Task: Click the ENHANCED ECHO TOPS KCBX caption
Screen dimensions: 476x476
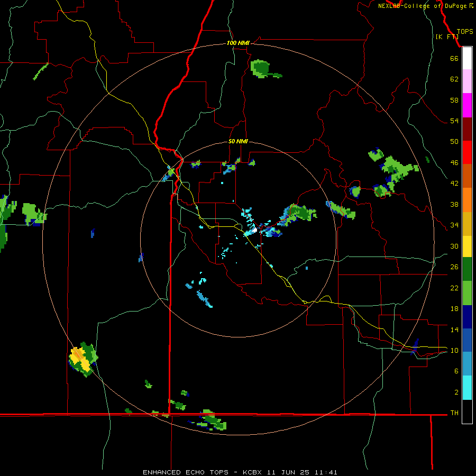Action: (x=240, y=472)
